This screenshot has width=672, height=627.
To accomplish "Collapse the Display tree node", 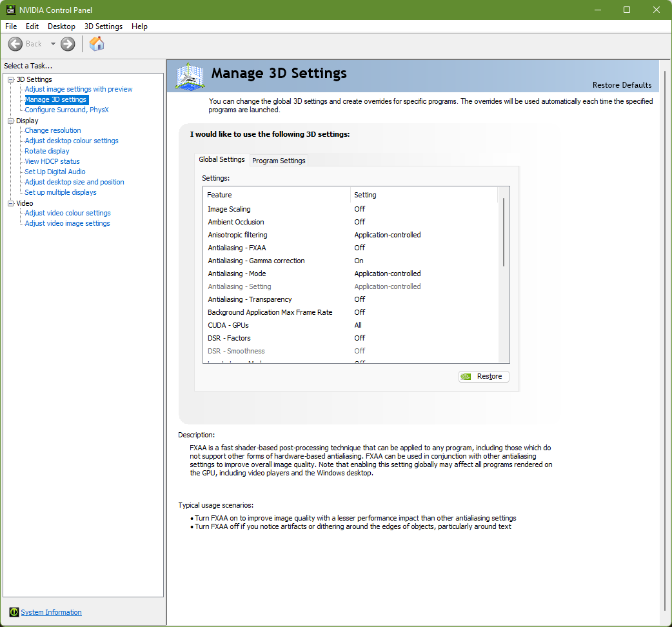I will click(11, 121).
